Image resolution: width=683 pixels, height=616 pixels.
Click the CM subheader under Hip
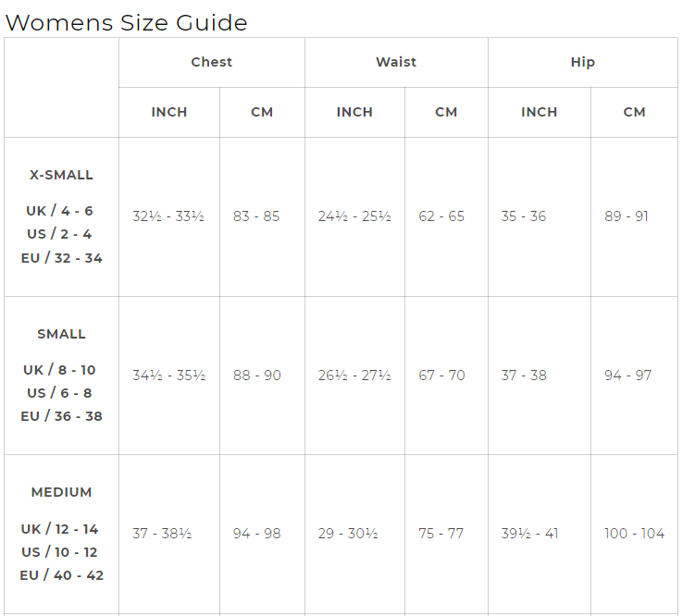[x=634, y=112]
